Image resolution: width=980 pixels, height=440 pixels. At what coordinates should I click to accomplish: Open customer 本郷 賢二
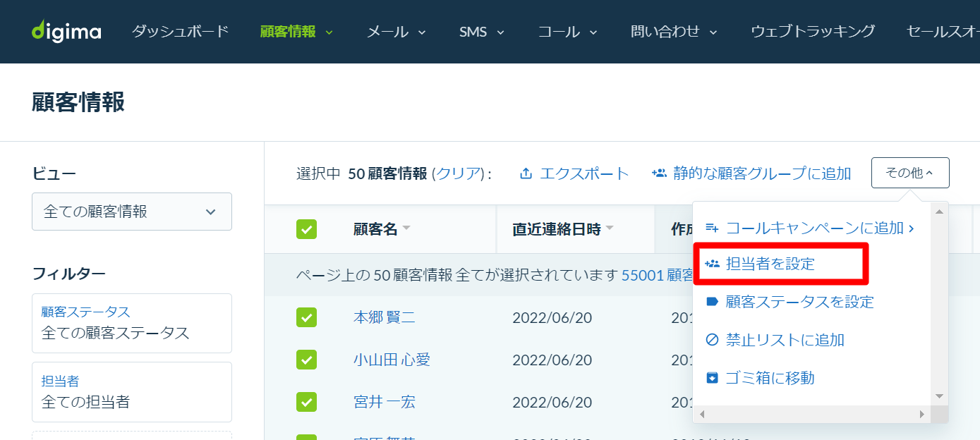coord(385,317)
